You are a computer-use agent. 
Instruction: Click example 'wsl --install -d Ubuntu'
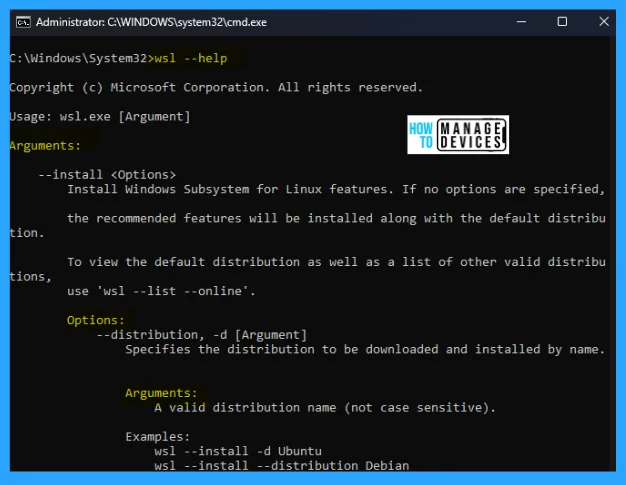[x=238, y=451]
